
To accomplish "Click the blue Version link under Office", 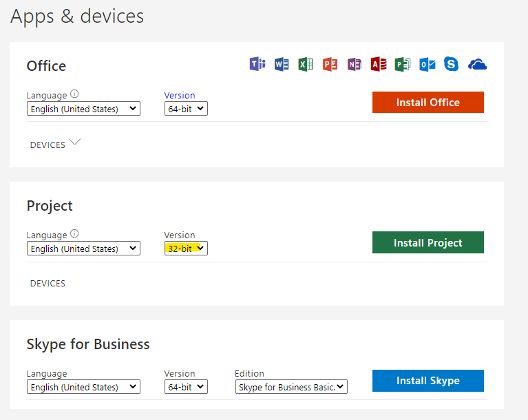I will (180, 95).
